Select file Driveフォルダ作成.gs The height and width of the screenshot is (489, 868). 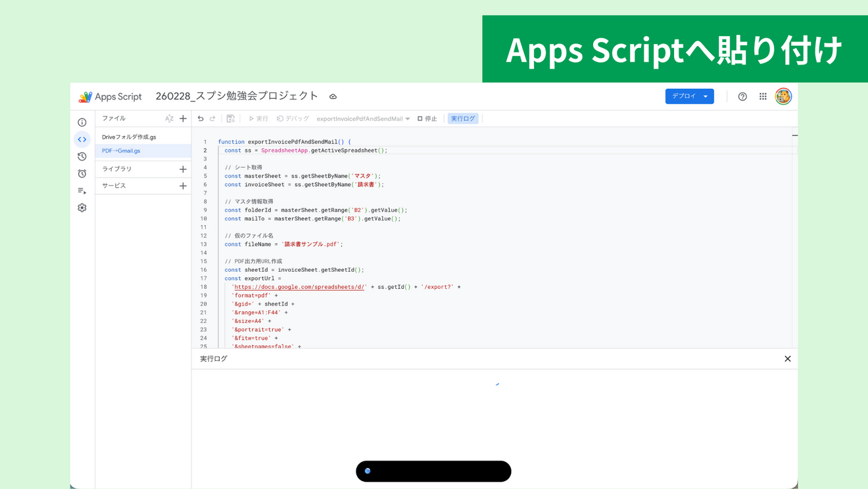[x=129, y=137]
